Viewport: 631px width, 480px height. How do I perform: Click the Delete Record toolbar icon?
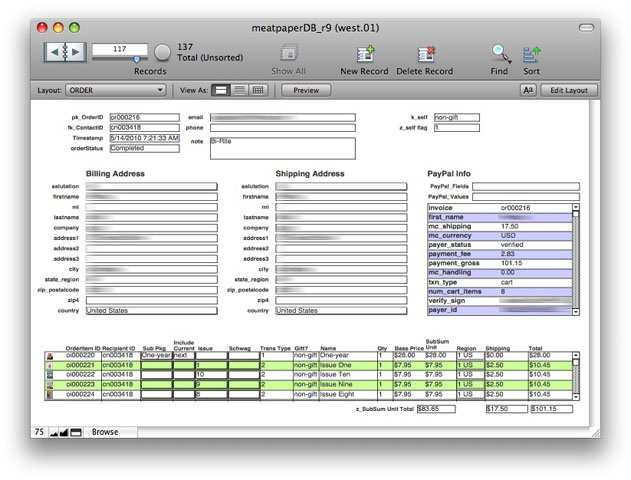[x=424, y=54]
